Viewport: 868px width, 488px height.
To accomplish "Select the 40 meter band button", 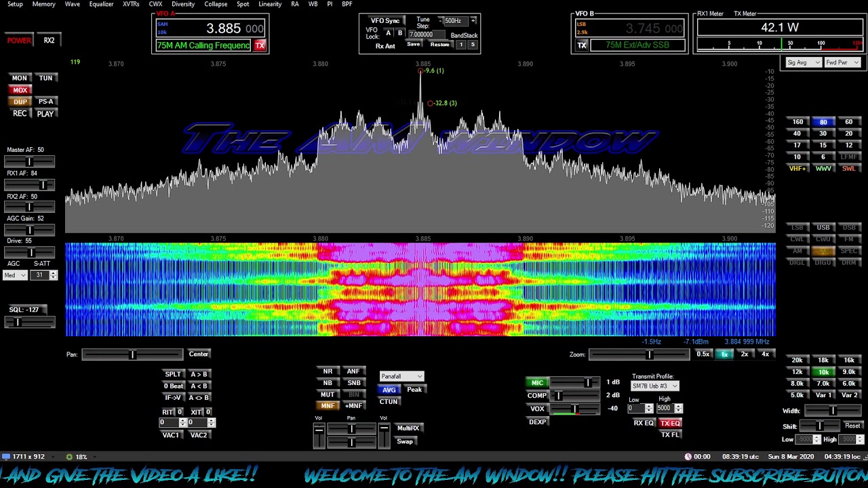I will pyautogui.click(x=797, y=134).
